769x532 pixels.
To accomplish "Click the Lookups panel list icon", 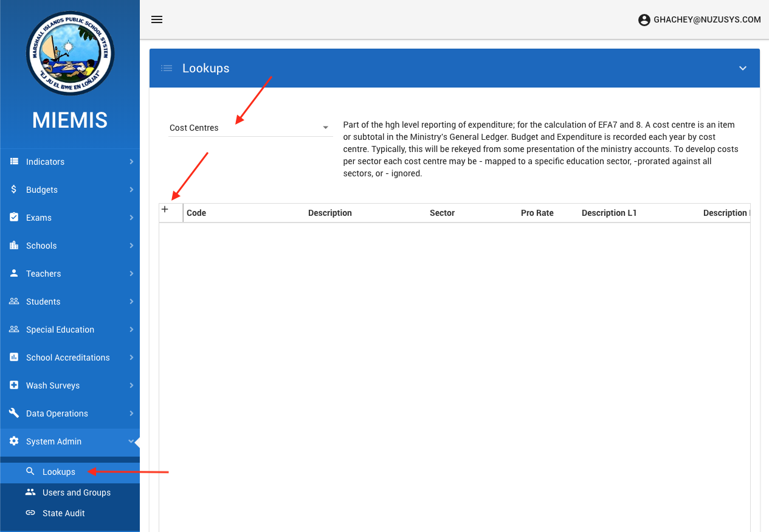I will (x=167, y=68).
